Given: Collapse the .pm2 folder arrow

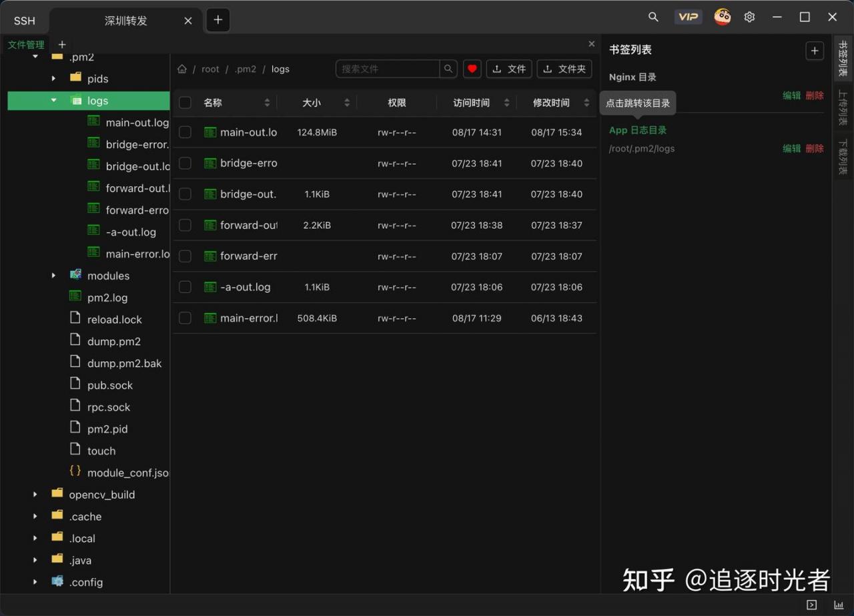Looking at the screenshot, I should tap(35, 57).
